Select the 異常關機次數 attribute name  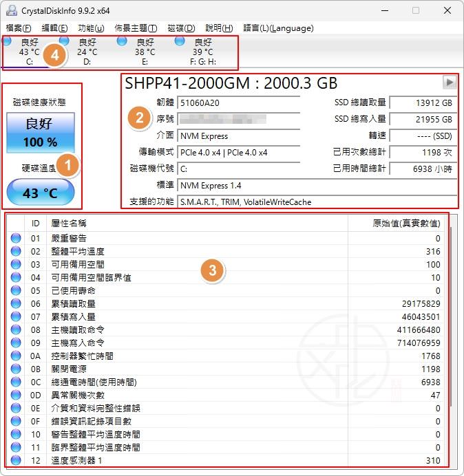78,395
